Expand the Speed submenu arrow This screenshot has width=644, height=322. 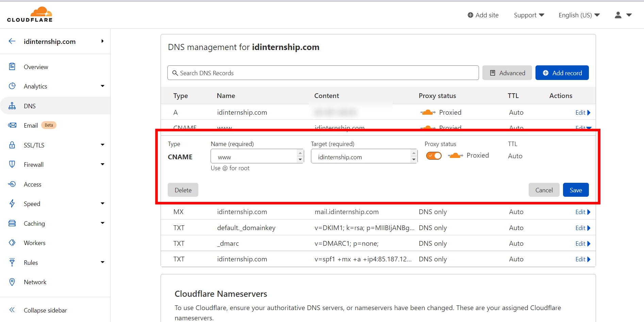pyautogui.click(x=102, y=204)
